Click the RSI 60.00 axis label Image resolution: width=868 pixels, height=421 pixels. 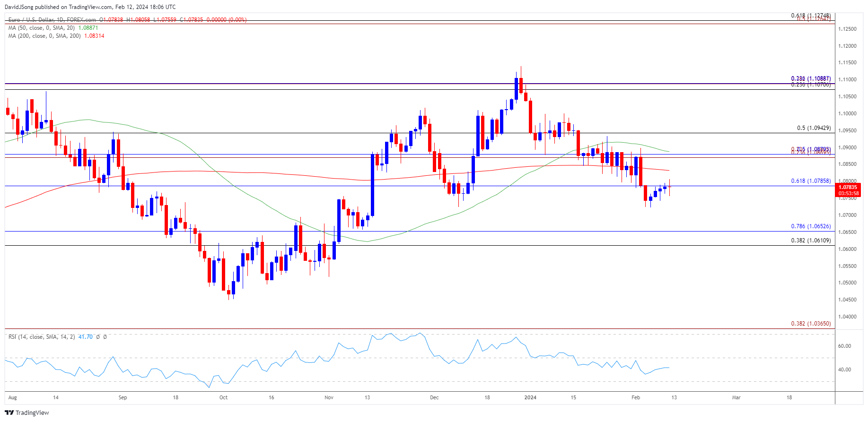pos(844,346)
